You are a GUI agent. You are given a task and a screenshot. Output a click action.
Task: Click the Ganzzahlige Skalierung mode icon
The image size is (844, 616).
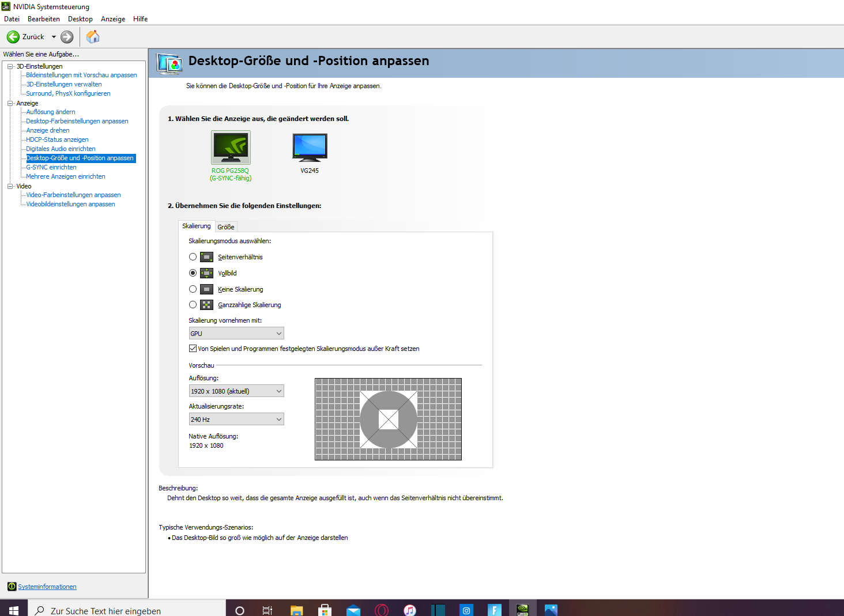tap(207, 305)
